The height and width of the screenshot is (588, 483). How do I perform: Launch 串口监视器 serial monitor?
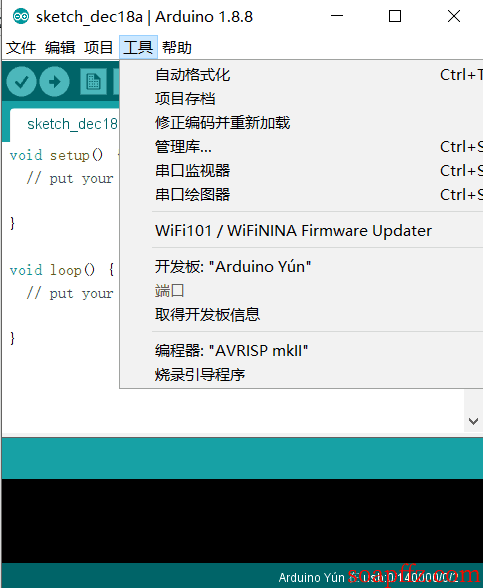click(301, 171)
